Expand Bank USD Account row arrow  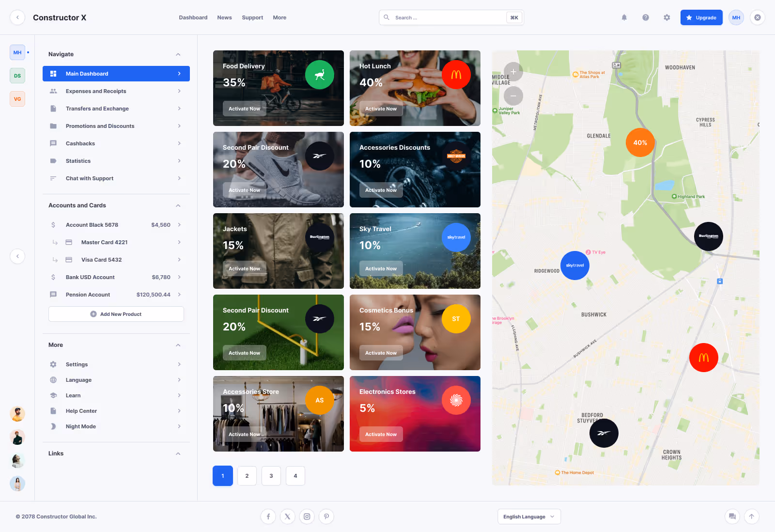click(x=179, y=277)
